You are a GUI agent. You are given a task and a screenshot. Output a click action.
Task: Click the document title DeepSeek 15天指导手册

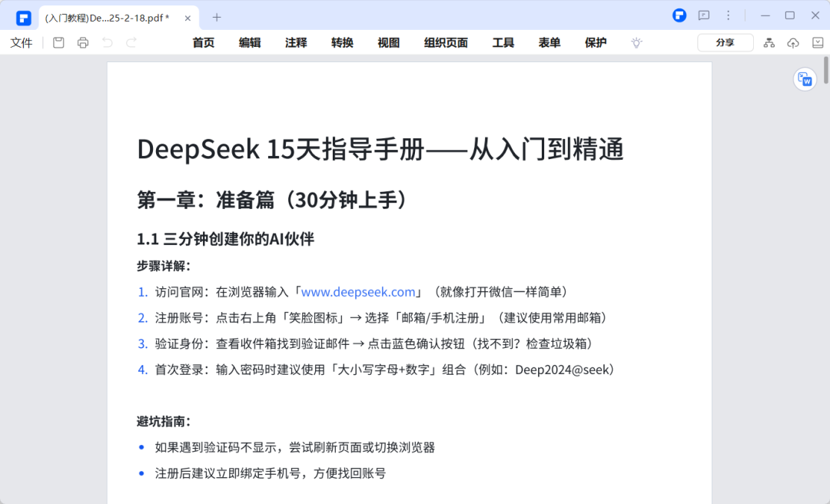pyautogui.click(x=380, y=149)
